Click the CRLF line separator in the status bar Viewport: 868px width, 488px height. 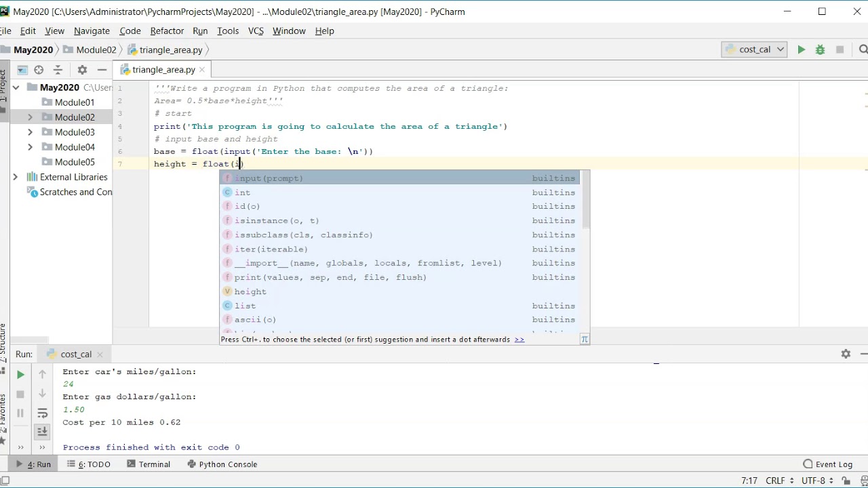(x=778, y=481)
